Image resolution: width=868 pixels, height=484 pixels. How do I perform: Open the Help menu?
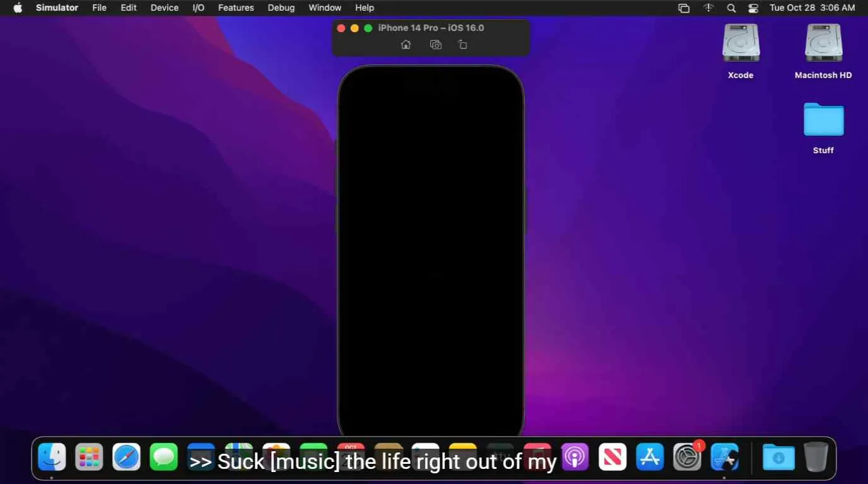point(365,8)
